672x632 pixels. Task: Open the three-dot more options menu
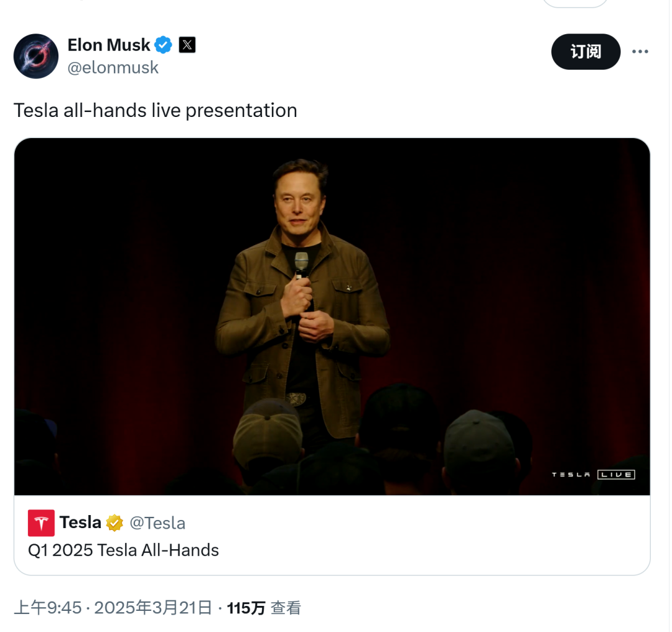pos(640,52)
